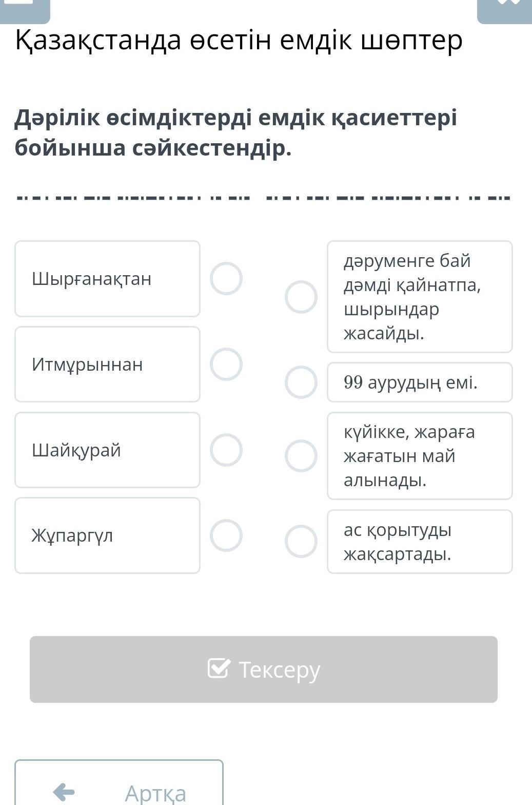Click the 99 аурудың емі answer card

pyautogui.click(x=420, y=382)
